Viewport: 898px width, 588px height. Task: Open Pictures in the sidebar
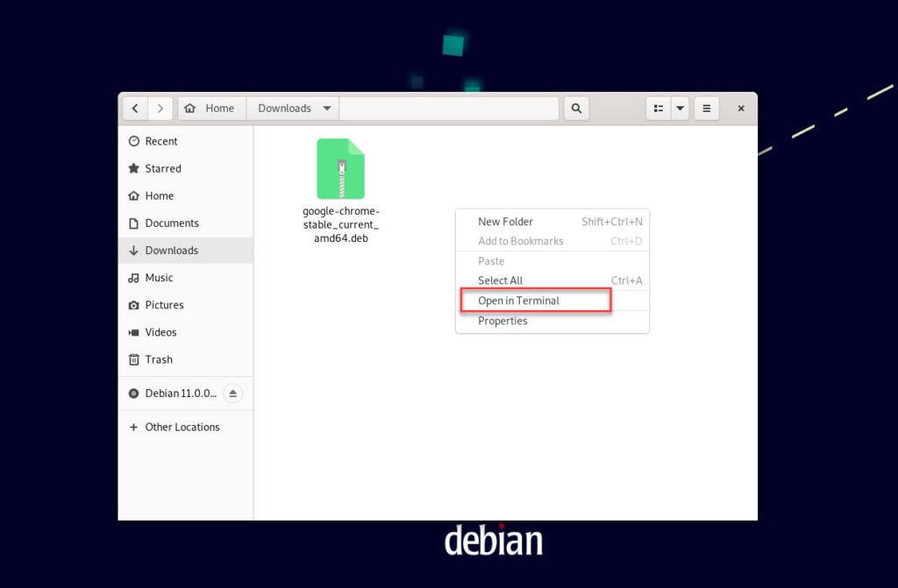click(186, 305)
